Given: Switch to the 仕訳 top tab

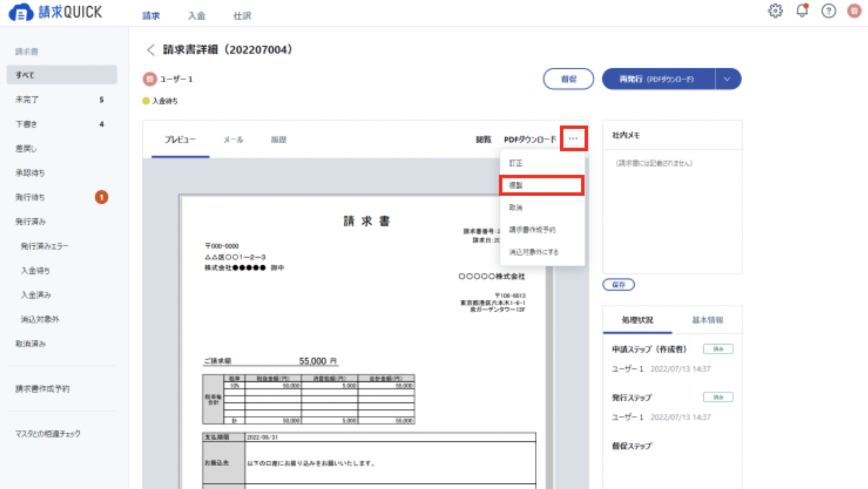Looking at the screenshot, I should point(242,16).
